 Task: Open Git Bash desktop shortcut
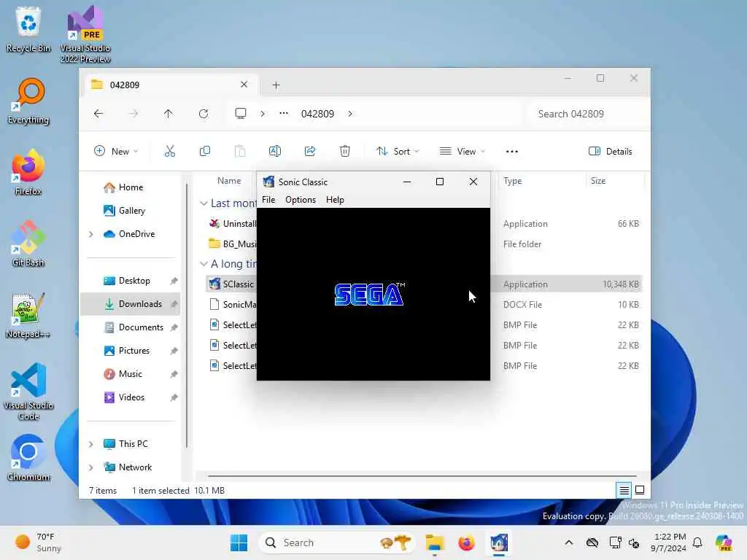point(28,244)
